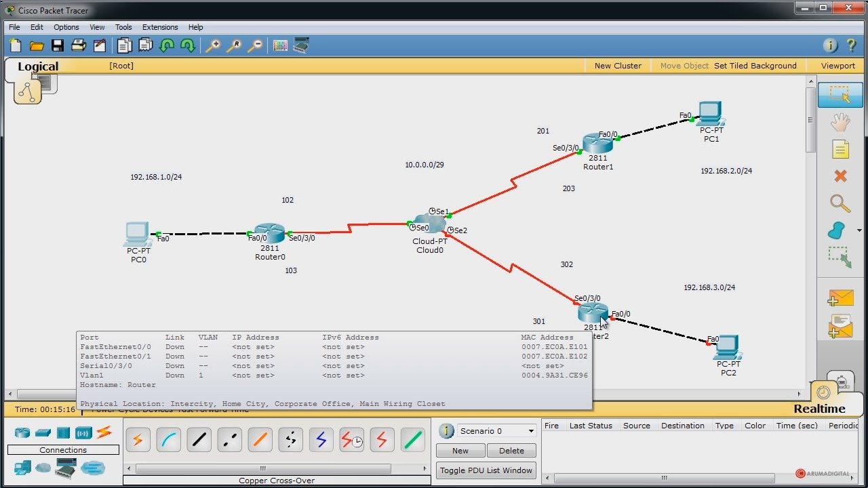Select the Custom Made Devices category
Image resolution: width=868 pixels, height=488 pixels.
[x=65, y=467]
